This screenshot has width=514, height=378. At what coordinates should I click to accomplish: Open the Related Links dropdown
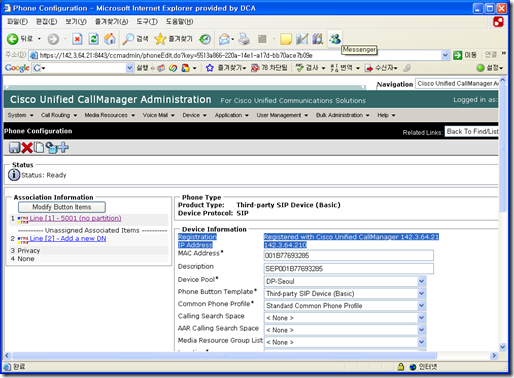tap(472, 131)
